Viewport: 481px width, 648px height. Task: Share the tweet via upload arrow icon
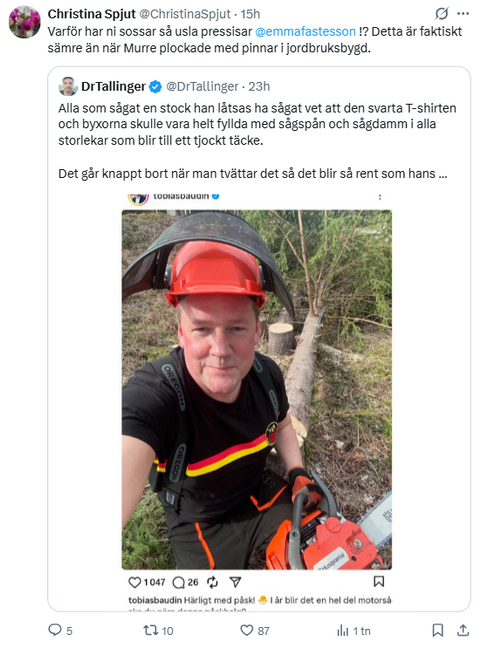point(463,630)
